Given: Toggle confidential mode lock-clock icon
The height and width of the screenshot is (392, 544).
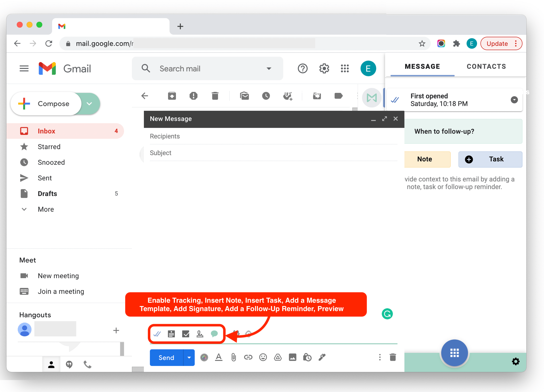Looking at the screenshot, I should tap(307, 357).
